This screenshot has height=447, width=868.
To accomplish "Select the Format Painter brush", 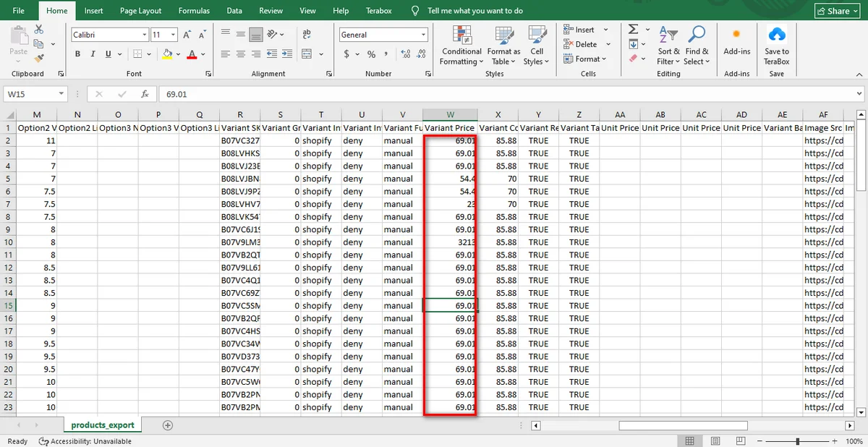I will pyautogui.click(x=39, y=58).
